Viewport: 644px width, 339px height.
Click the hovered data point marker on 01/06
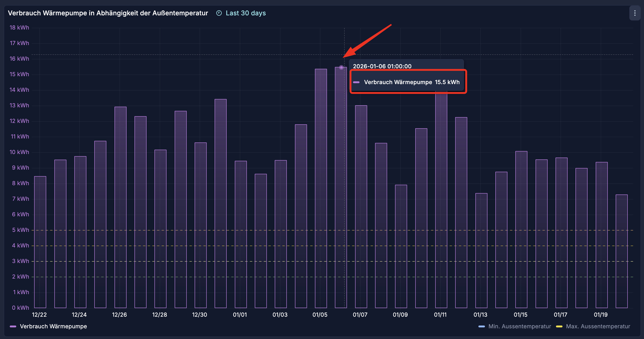(341, 67)
